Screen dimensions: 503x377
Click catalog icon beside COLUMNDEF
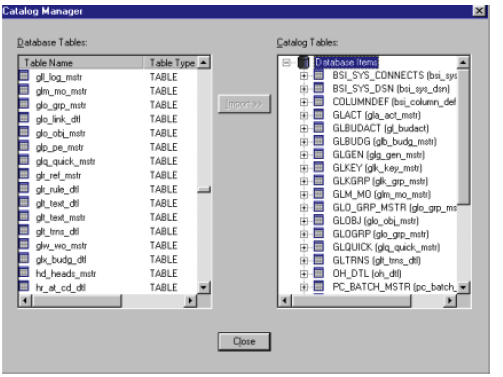[x=319, y=101]
